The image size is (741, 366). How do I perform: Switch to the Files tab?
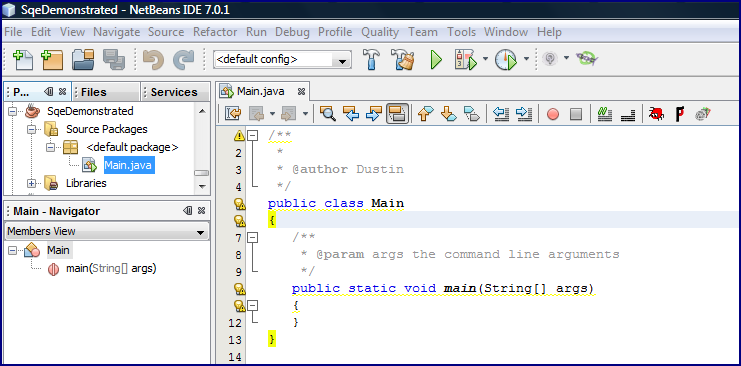(x=106, y=92)
